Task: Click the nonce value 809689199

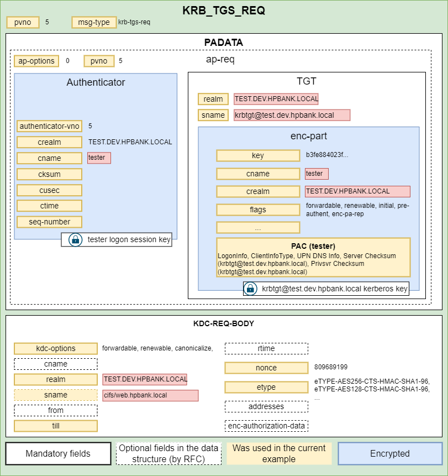Action: point(331,367)
